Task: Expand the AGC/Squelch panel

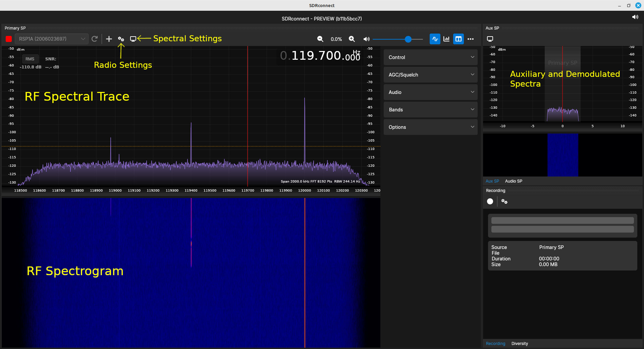Action: pyautogui.click(x=431, y=75)
